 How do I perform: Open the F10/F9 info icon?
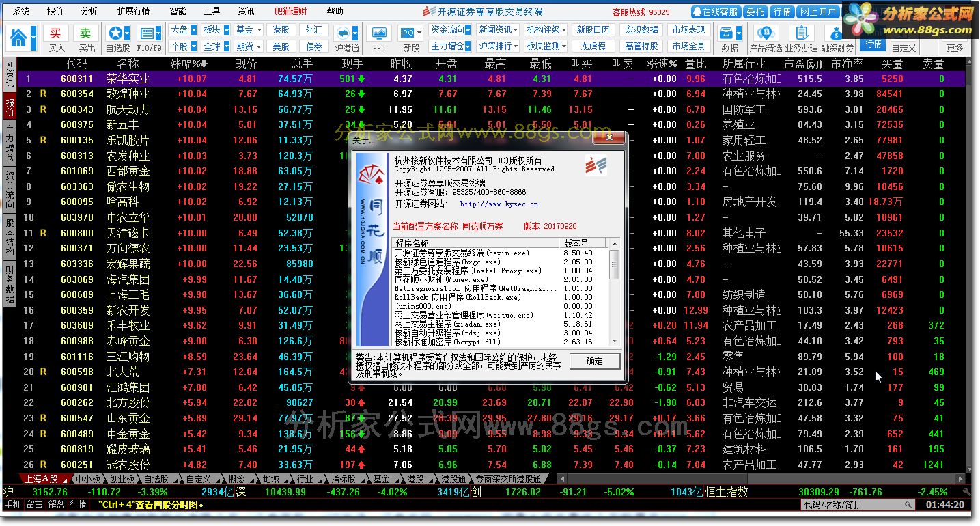145,33
